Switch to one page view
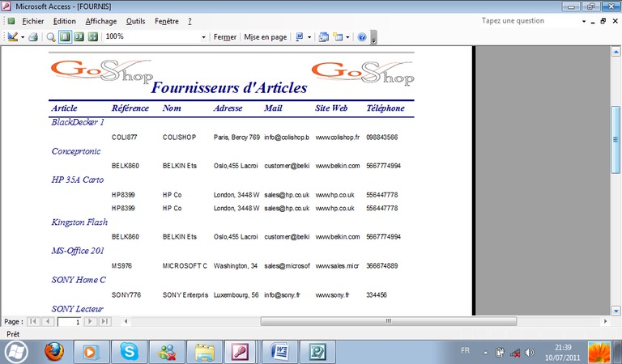The image size is (622, 364). pos(65,37)
